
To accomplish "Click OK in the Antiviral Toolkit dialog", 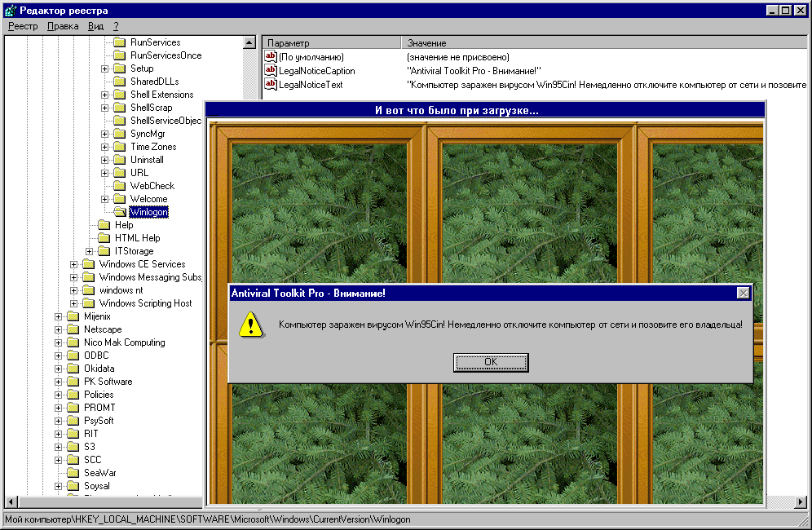I will tap(491, 362).
